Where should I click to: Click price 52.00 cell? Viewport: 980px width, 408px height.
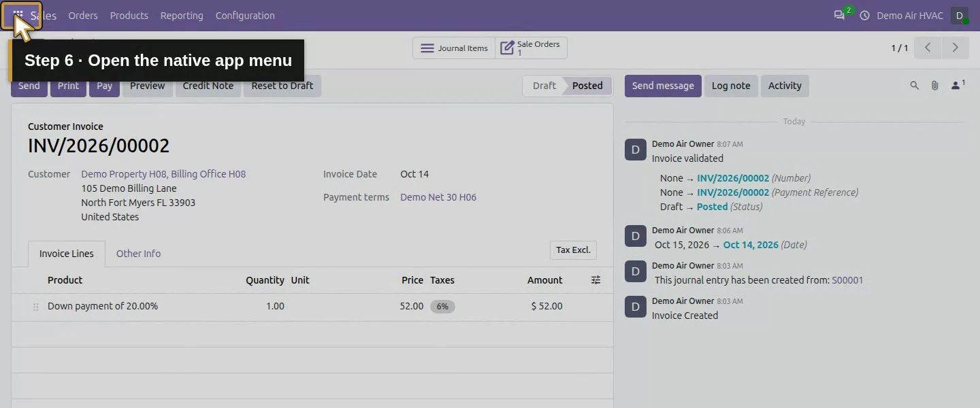(x=411, y=307)
